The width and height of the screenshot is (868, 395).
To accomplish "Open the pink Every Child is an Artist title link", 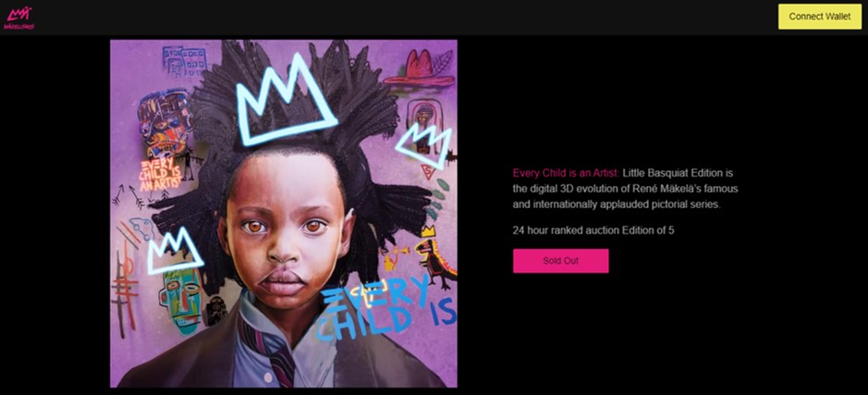I will [566, 173].
